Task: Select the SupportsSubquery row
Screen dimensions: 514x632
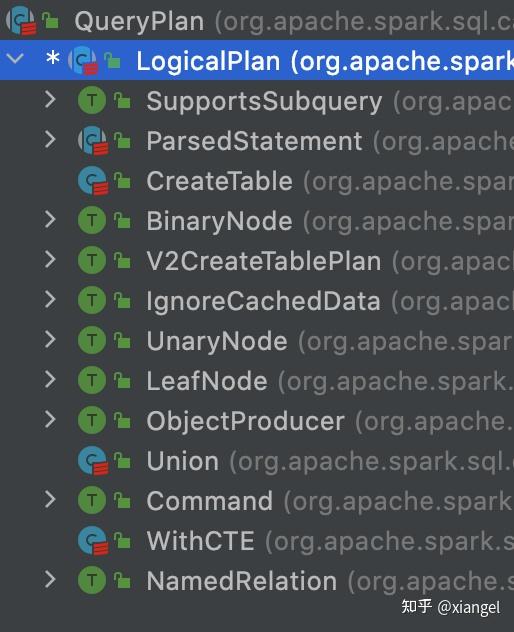Action: [257, 100]
